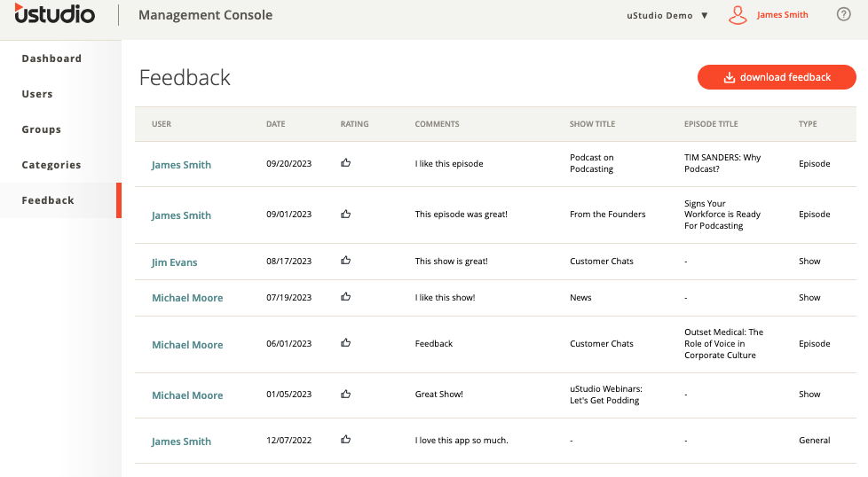Click show title 'From the Founders'
The image size is (868, 477).
[x=608, y=215]
